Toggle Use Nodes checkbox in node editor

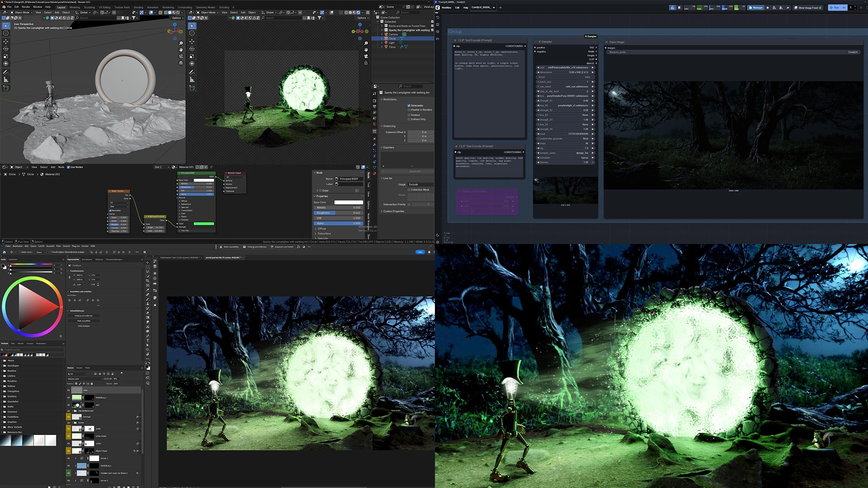pyautogui.click(x=68, y=167)
